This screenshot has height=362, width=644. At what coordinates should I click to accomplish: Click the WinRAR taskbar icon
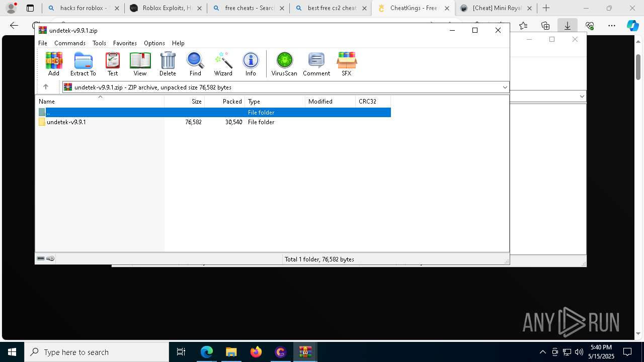305,352
